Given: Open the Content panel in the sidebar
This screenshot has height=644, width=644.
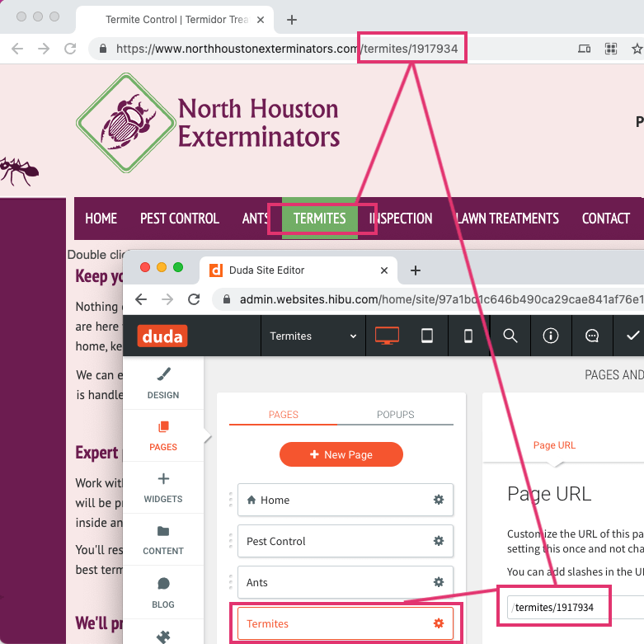Looking at the screenshot, I should pos(163,540).
